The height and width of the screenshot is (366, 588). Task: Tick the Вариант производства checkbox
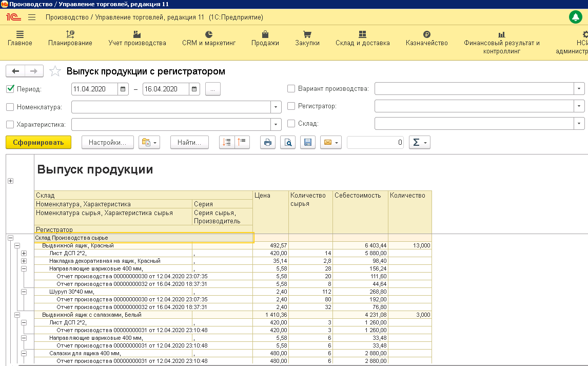(x=291, y=89)
